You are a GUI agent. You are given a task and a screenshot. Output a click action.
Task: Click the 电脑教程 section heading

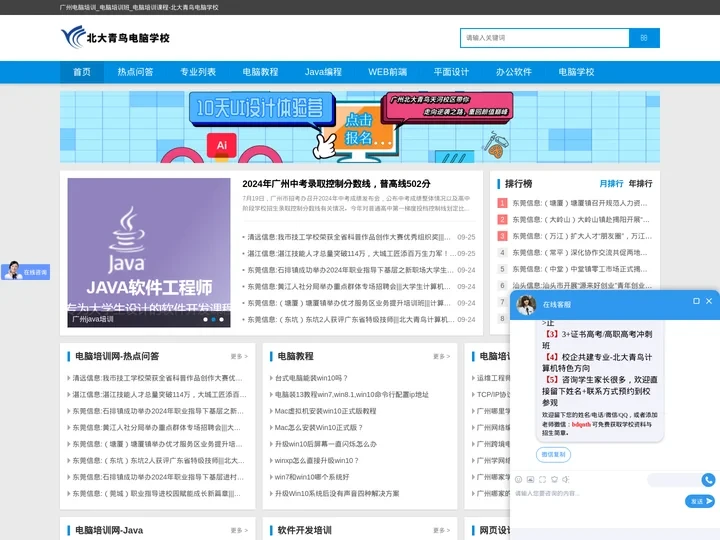pos(295,356)
